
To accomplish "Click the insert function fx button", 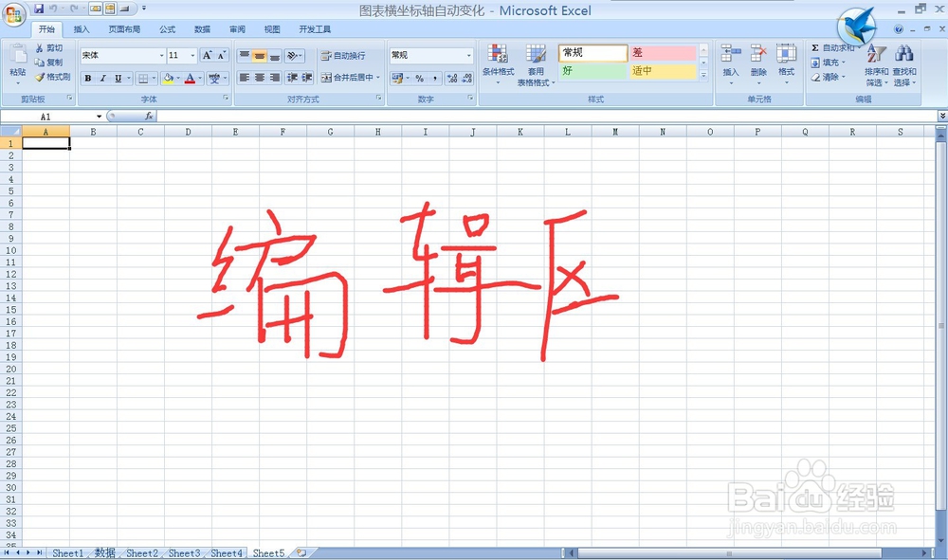I will (149, 116).
